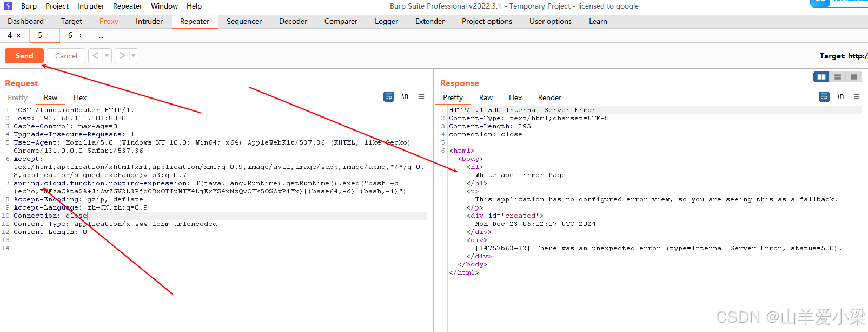This screenshot has width=868, height=332.
Task: Switch Response view to Render
Action: 549,97
